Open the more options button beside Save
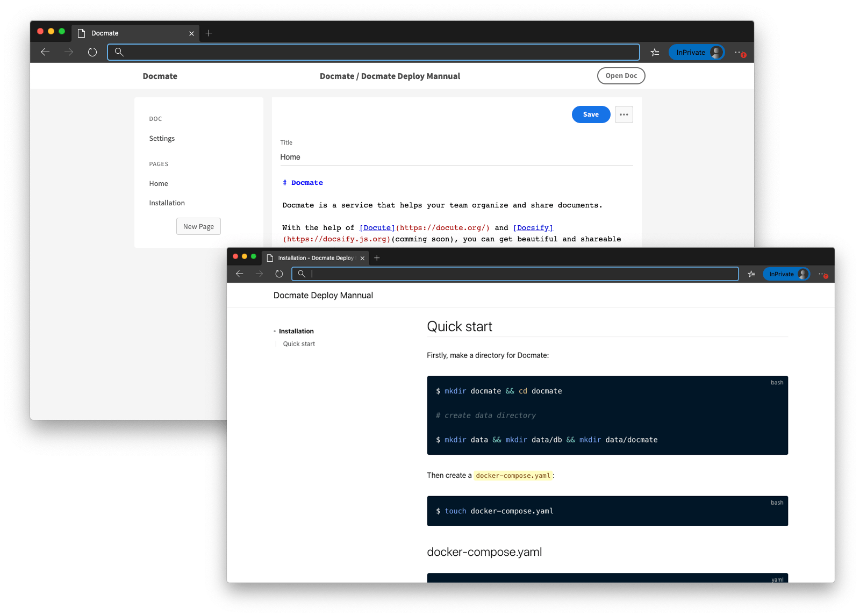This screenshot has width=860, height=616. coord(624,114)
